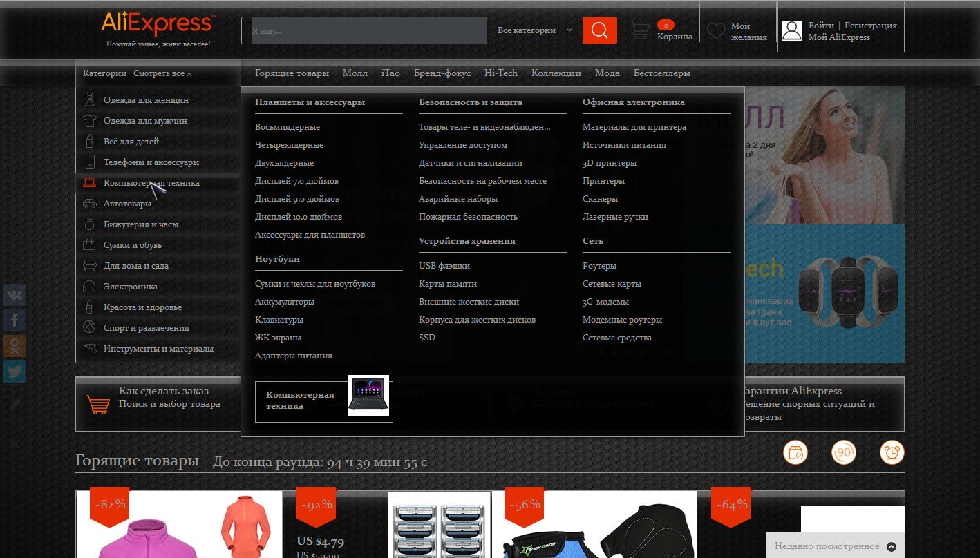
Task: Click the round 90 timer icon
Action: 844,453
